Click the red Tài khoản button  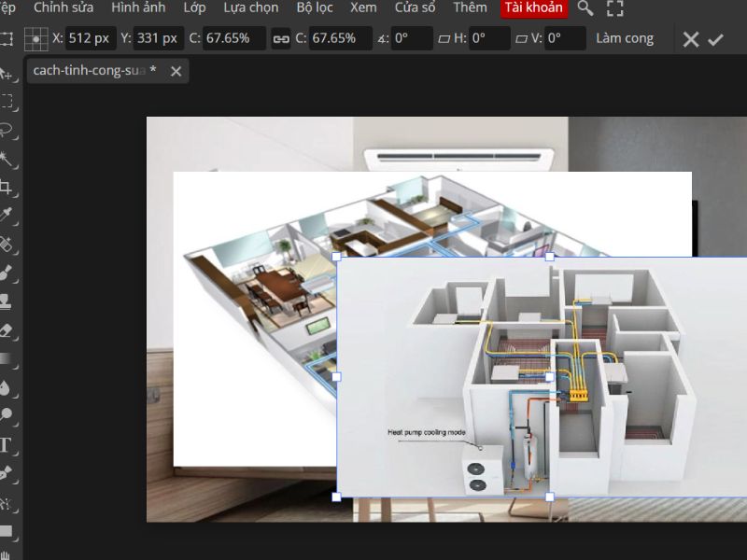coord(534,7)
